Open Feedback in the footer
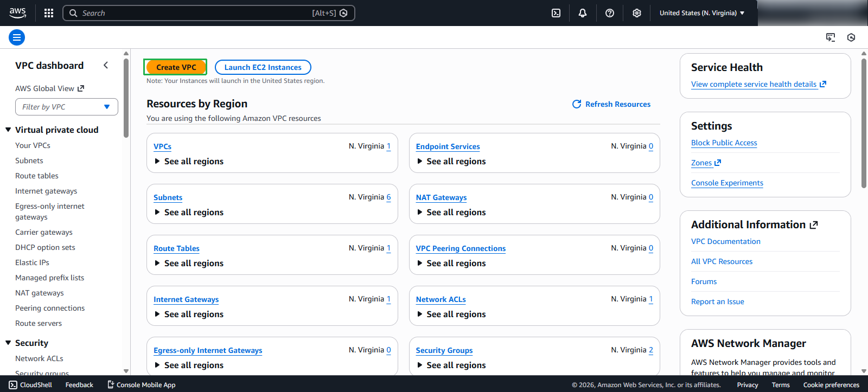Image resolution: width=868 pixels, height=392 pixels. [x=79, y=385]
